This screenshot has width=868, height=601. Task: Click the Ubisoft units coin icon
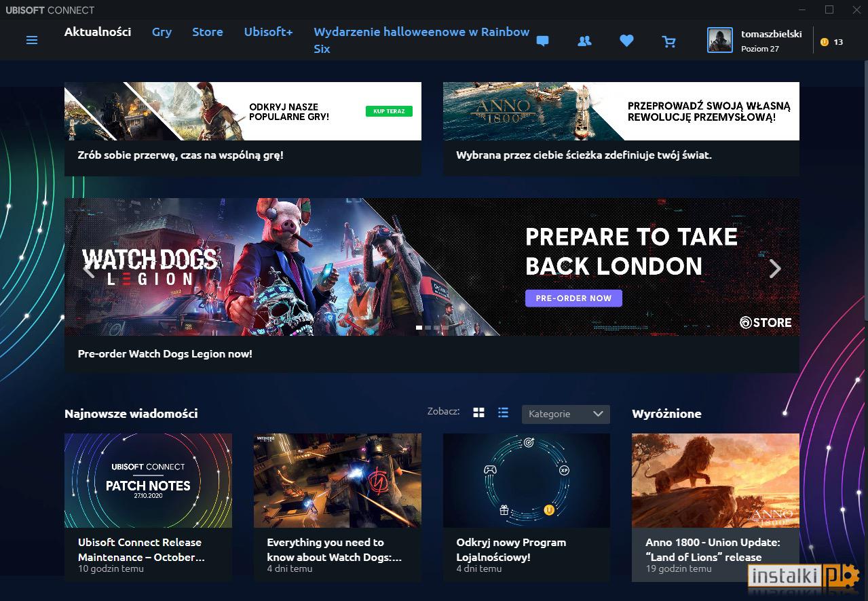pyautogui.click(x=825, y=42)
